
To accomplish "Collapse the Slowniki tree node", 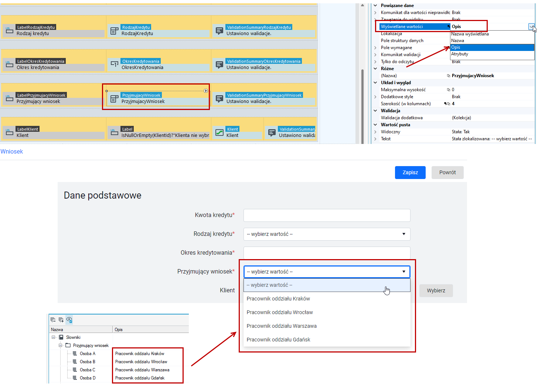I will (53, 337).
